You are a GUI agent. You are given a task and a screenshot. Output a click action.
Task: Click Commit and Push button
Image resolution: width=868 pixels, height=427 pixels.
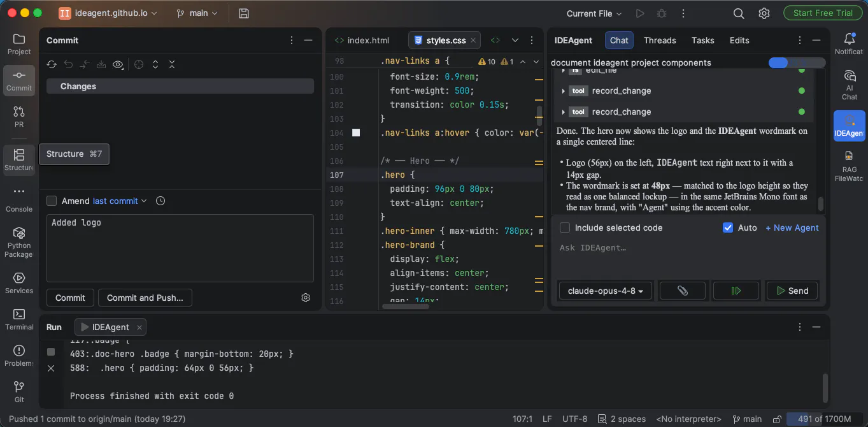click(x=145, y=298)
